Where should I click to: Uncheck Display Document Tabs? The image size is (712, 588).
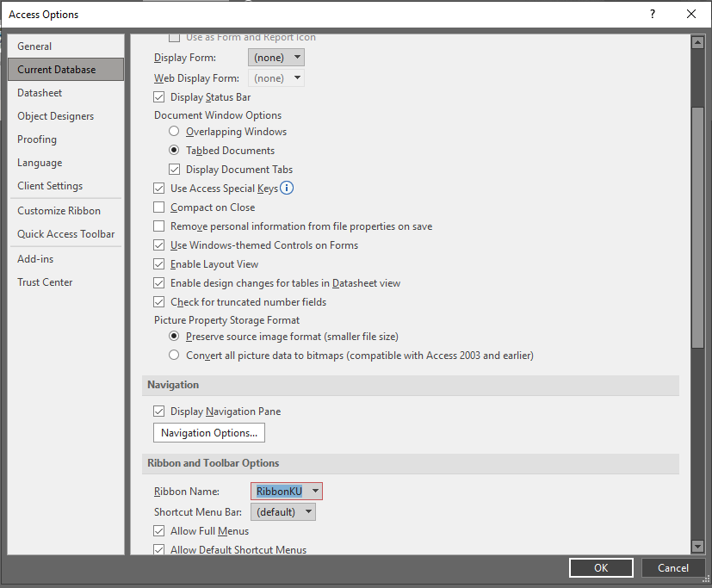(175, 170)
